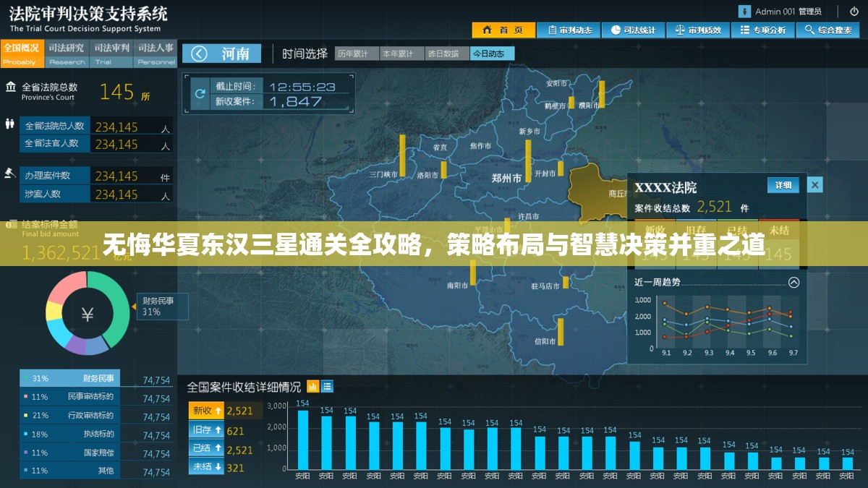Click the Admin 001 user icon

pyautogui.click(x=743, y=11)
